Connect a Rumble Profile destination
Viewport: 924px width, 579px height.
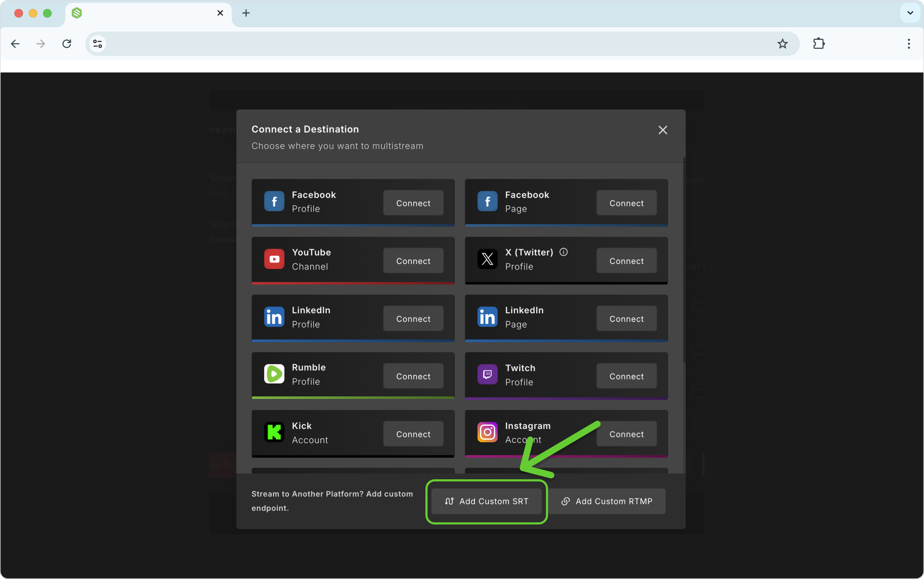click(x=413, y=376)
